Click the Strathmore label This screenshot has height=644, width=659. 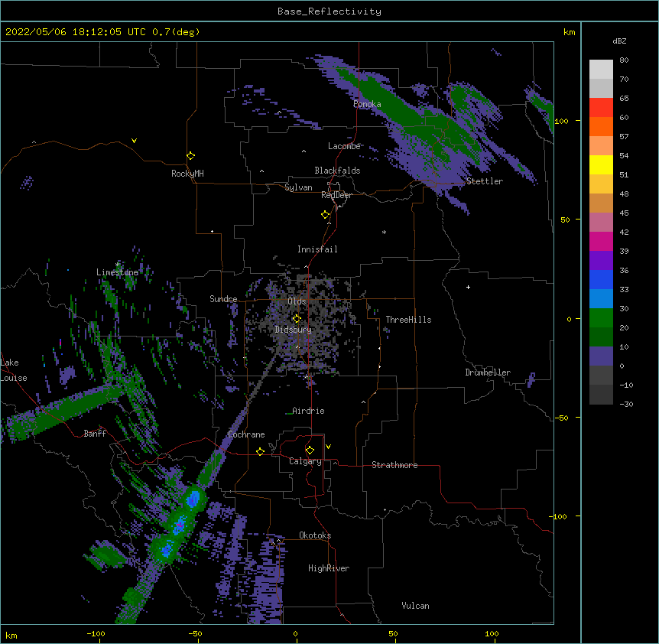(x=394, y=465)
